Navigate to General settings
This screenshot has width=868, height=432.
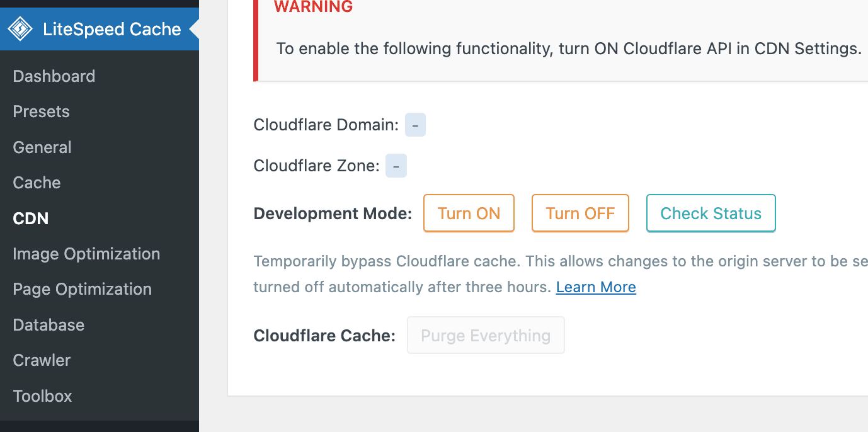tap(42, 147)
